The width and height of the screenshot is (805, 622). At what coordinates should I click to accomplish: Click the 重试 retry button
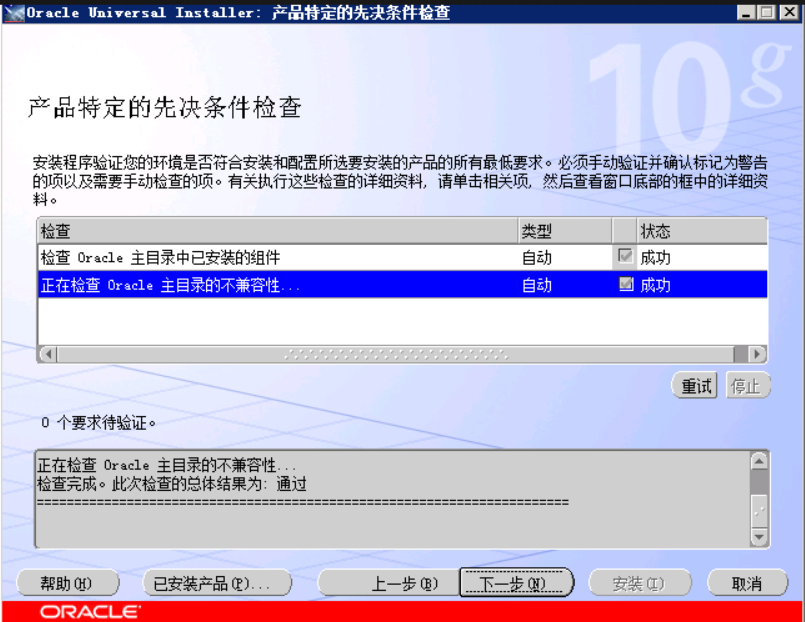click(695, 385)
